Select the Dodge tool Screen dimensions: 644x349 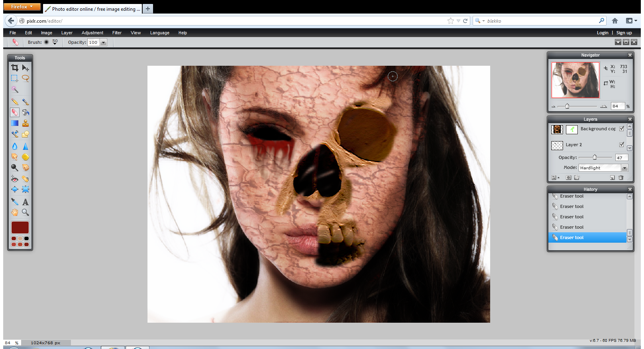(x=15, y=168)
